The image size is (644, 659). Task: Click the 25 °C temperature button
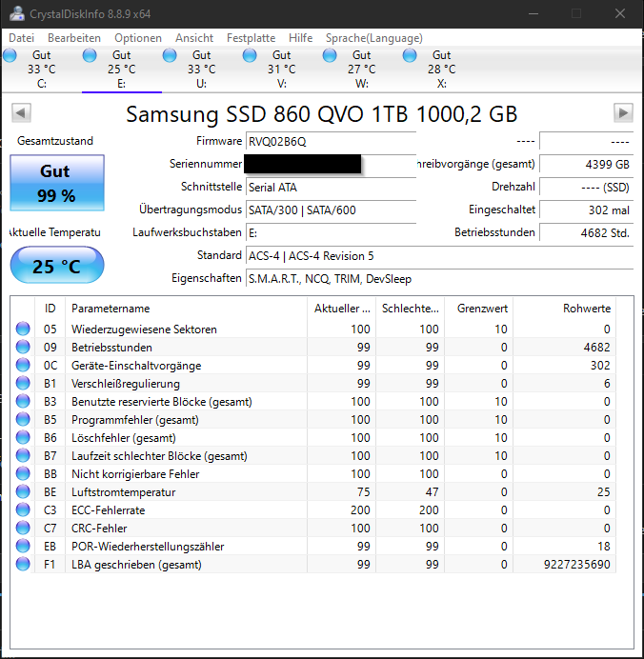pyautogui.click(x=57, y=265)
